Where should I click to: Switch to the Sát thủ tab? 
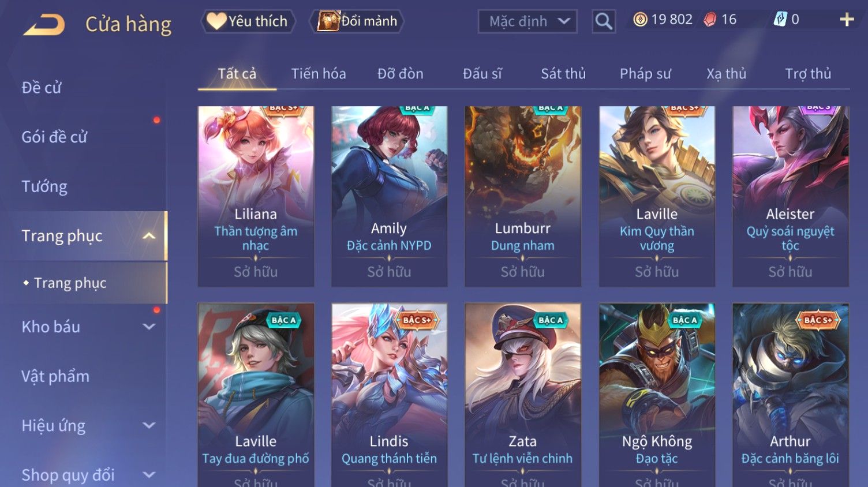[563, 74]
